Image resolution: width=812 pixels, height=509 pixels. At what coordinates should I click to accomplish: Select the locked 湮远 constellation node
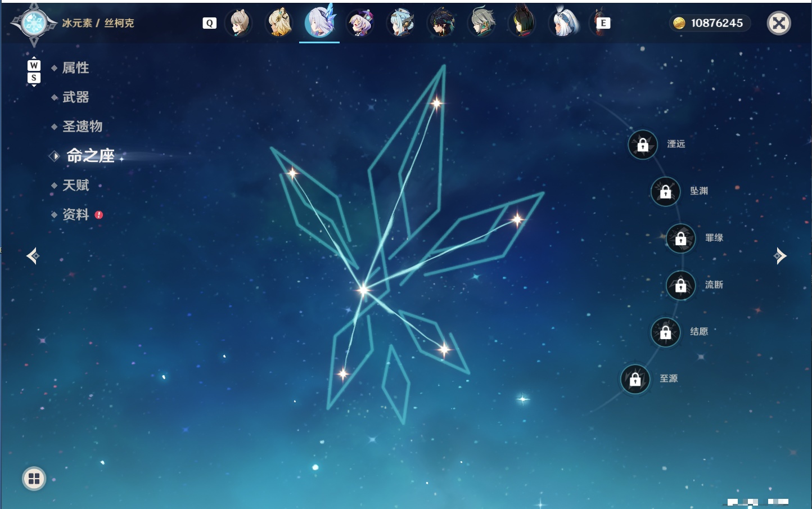click(643, 145)
